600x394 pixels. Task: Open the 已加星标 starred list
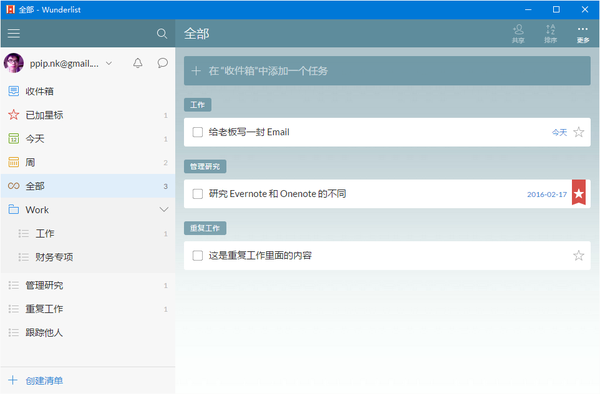point(88,115)
